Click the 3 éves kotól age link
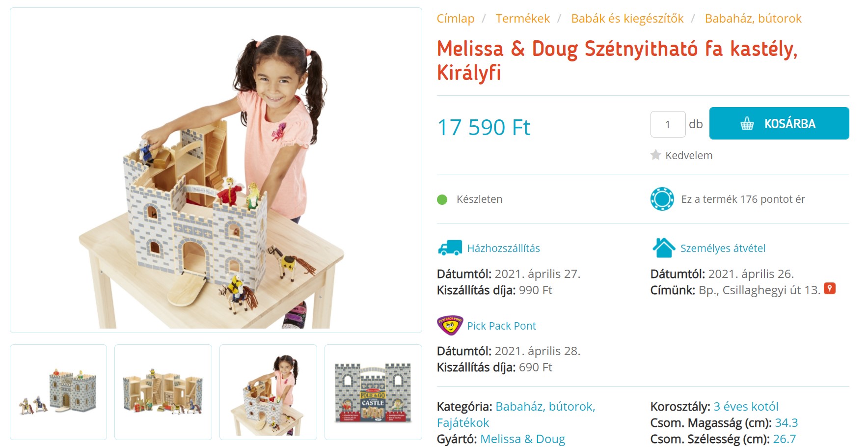 [746, 406]
